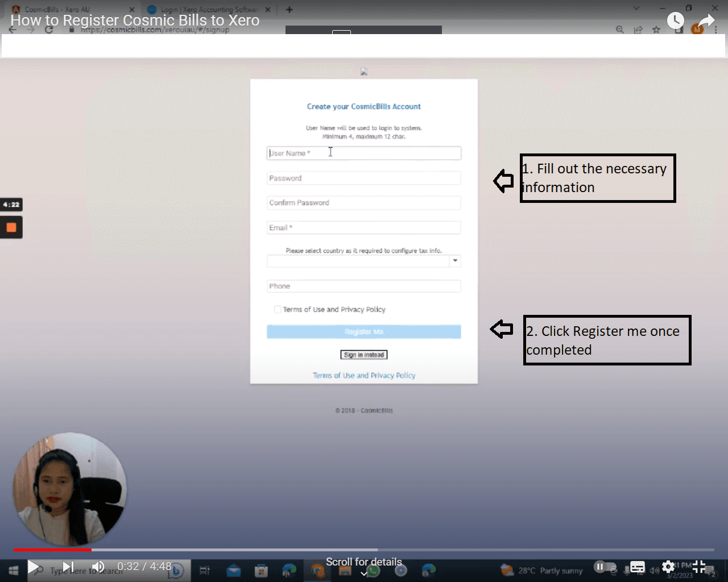Viewport: 728px width, 582px height.
Task: Click the Phone input field
Action: point(364,286)
